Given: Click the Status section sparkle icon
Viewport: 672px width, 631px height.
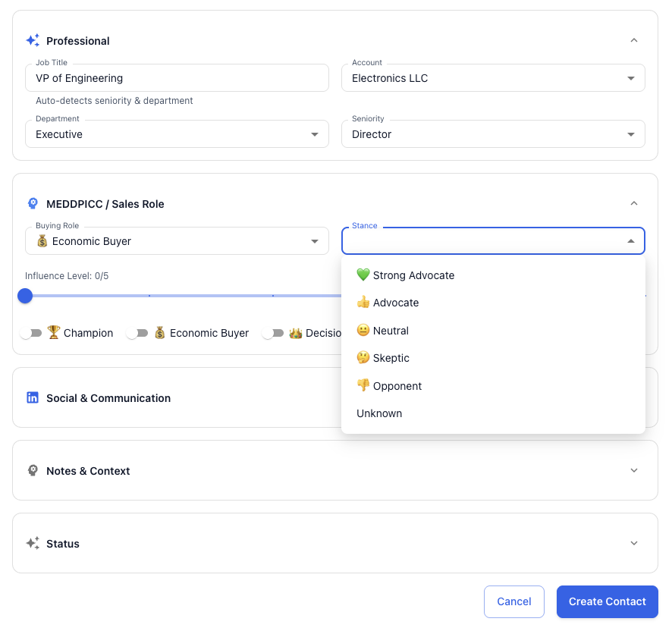Looking at the screenshot, I should (x=33, y=544).
